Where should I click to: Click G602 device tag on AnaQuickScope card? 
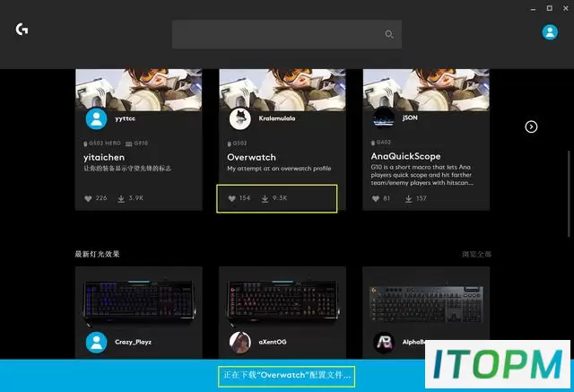pyautogui.click(x=380, y=142)
